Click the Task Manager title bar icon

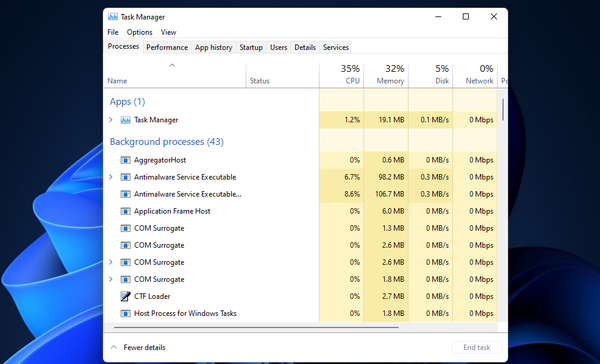click(x=112, y=17)
